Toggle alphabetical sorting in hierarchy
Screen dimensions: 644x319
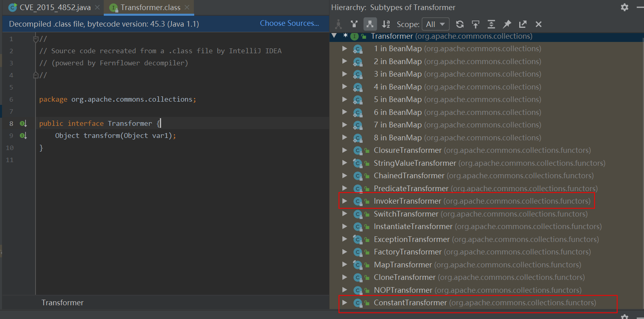(x=386, y=24)
